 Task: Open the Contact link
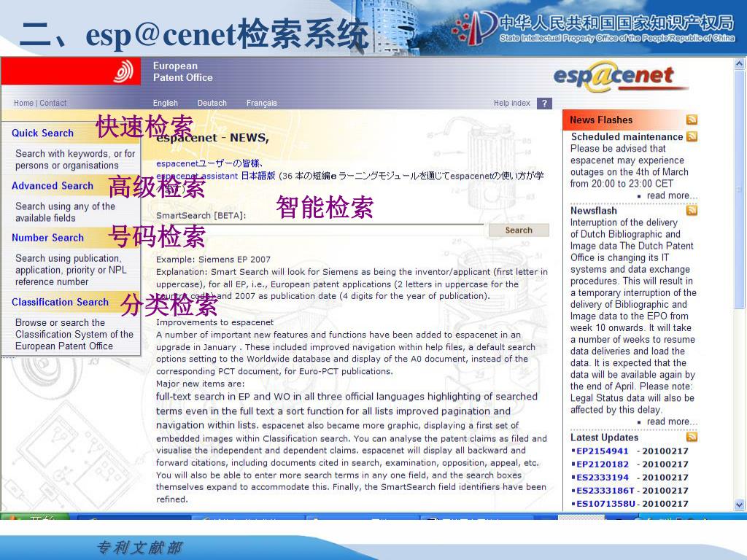coord(53,103)
